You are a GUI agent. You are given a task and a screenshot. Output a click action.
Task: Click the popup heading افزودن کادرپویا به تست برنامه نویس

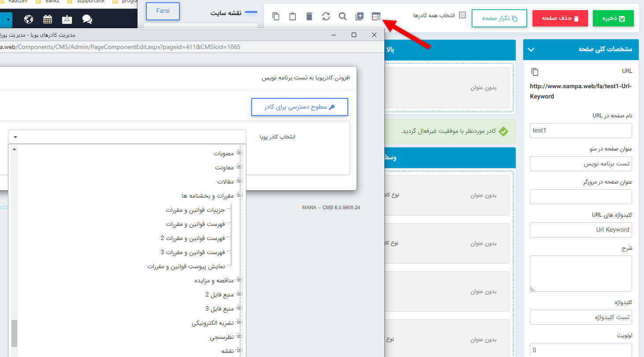[x=305, y=78]
